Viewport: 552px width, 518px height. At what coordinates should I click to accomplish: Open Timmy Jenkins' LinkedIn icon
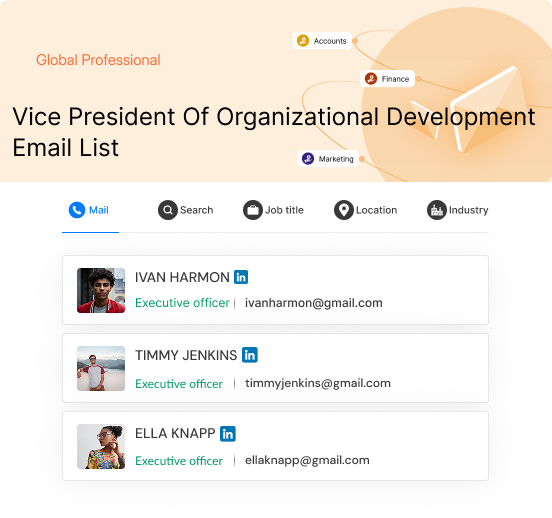(250, 355)
